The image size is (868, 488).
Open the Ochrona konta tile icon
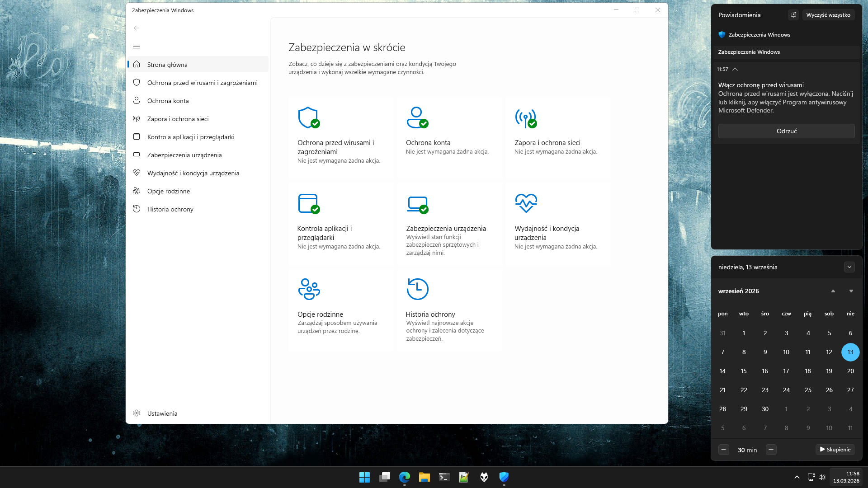(x=417, y=117)
